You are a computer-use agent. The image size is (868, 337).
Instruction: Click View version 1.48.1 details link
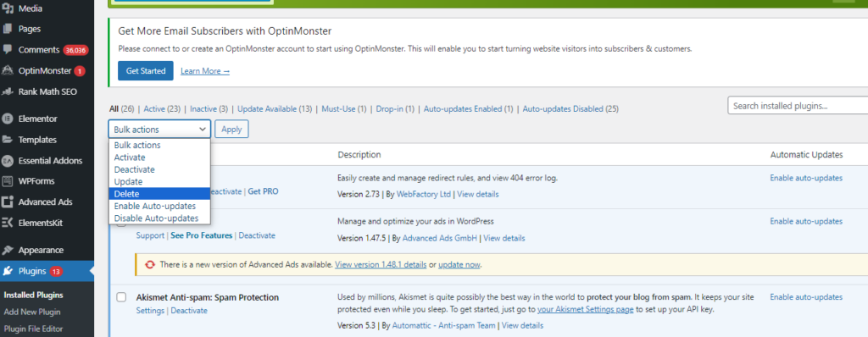coord(381,265)
